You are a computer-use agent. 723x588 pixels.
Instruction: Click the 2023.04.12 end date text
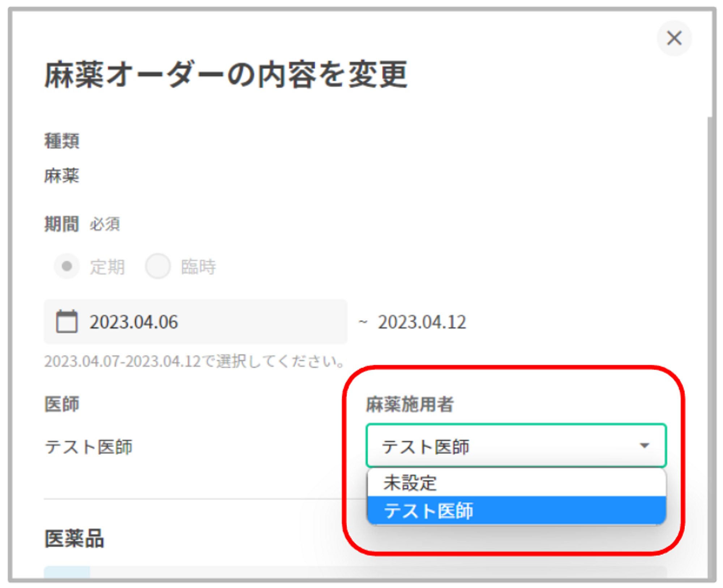422,322
